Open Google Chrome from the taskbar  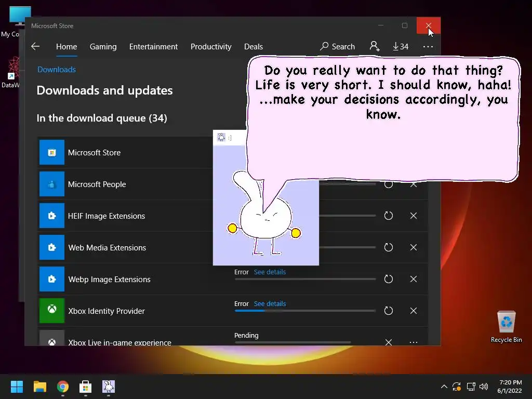[x=63, y=387]
